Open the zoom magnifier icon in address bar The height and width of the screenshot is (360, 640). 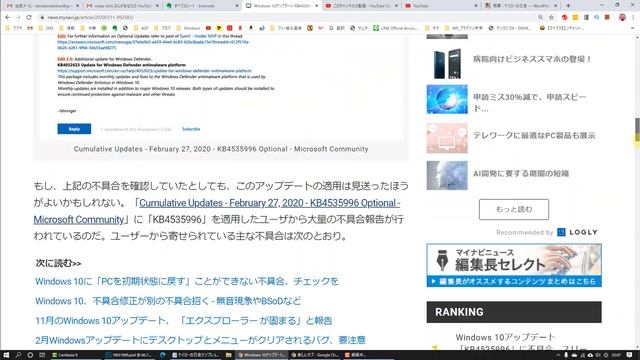pyautogui.click(x=540, y=18)
